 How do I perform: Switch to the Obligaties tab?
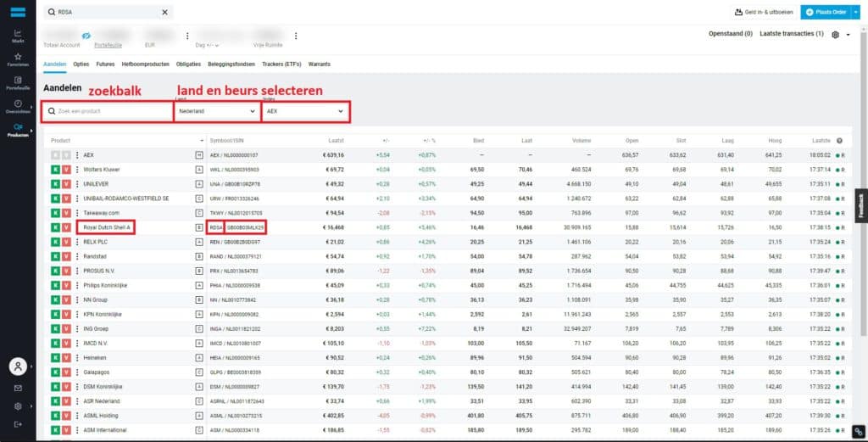[x=188, y=64]
